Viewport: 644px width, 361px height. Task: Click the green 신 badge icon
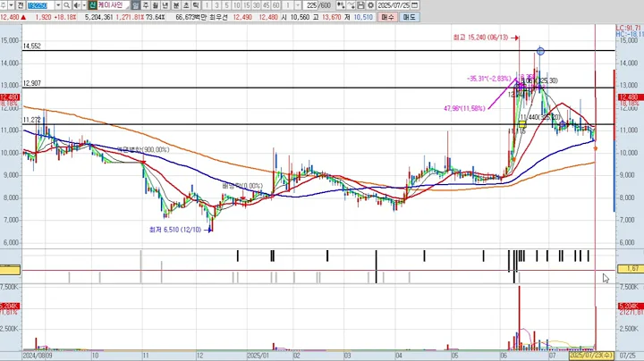pos(92,5)
